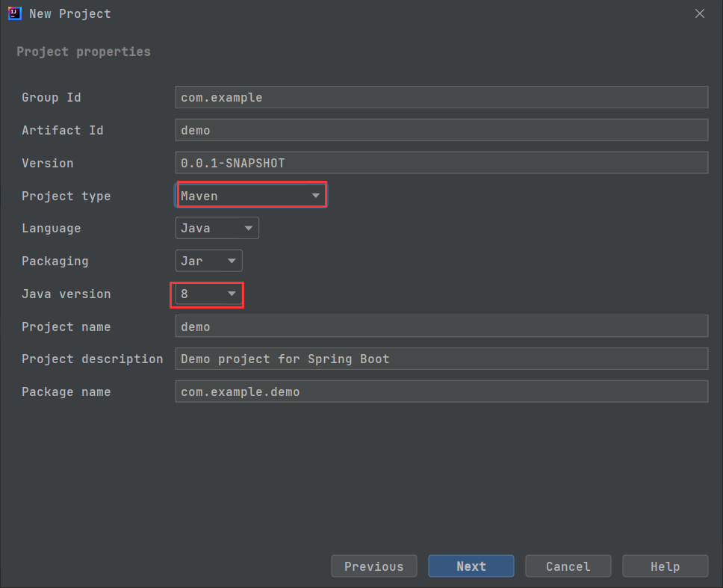
Task: Click the IntelliJ IDEA logo icon
Action: (x=14, y=13)
